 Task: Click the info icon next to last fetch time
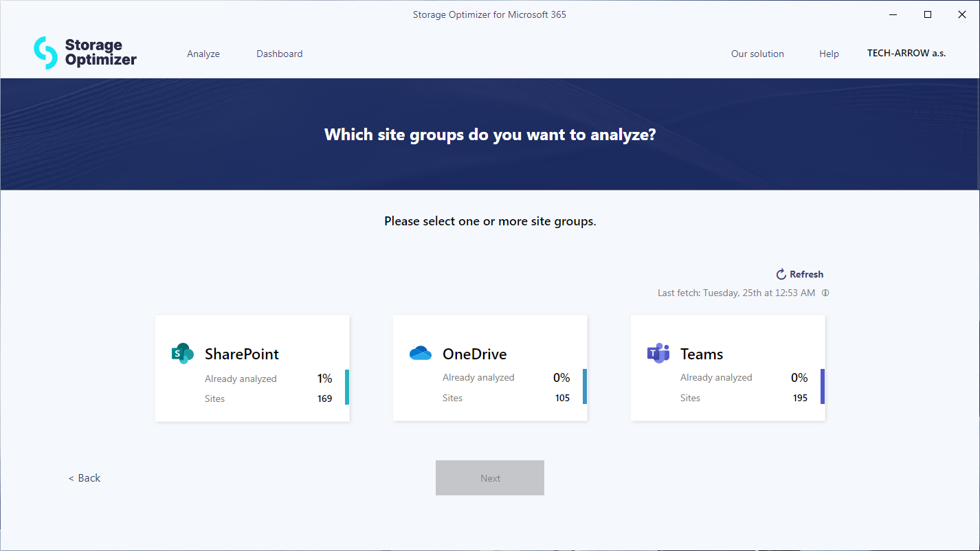pos(825,293)
